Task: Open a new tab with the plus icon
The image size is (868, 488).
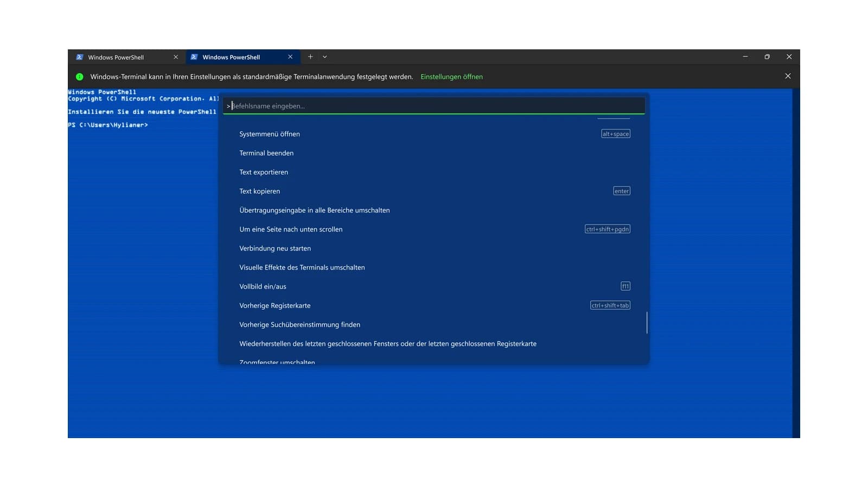Action: 310,57
